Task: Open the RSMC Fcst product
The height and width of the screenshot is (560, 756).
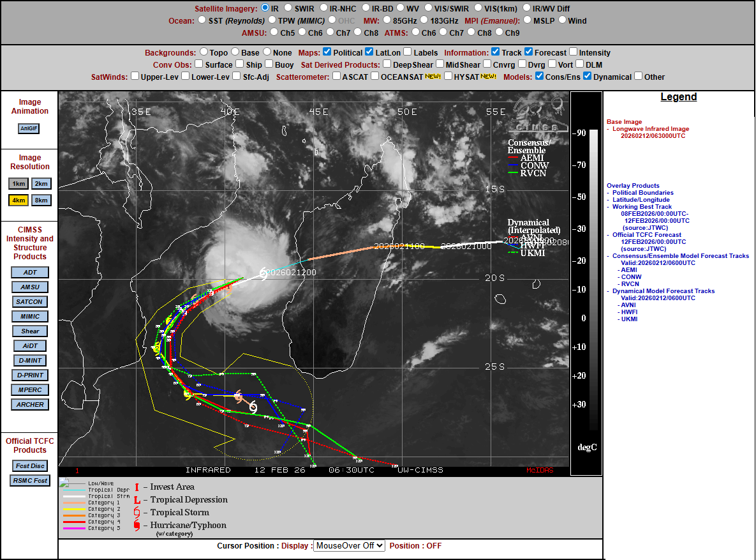Action: pos(30,481)
